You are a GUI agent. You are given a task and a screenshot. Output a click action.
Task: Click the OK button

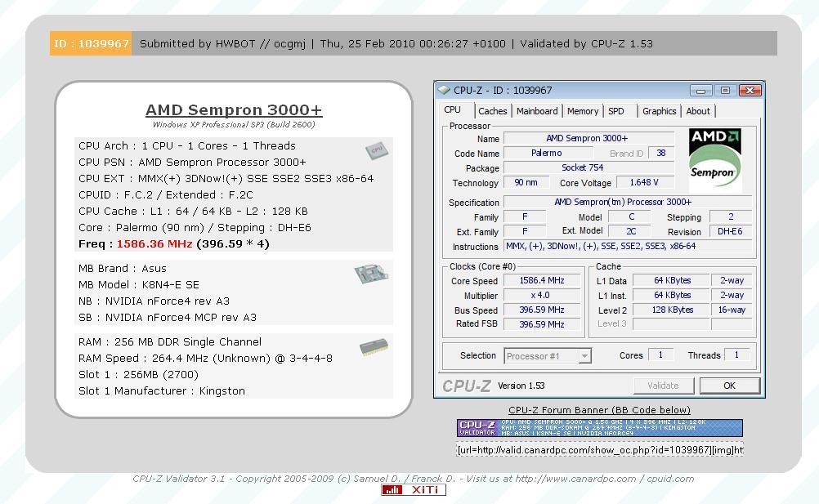click(x=729, y=386)
